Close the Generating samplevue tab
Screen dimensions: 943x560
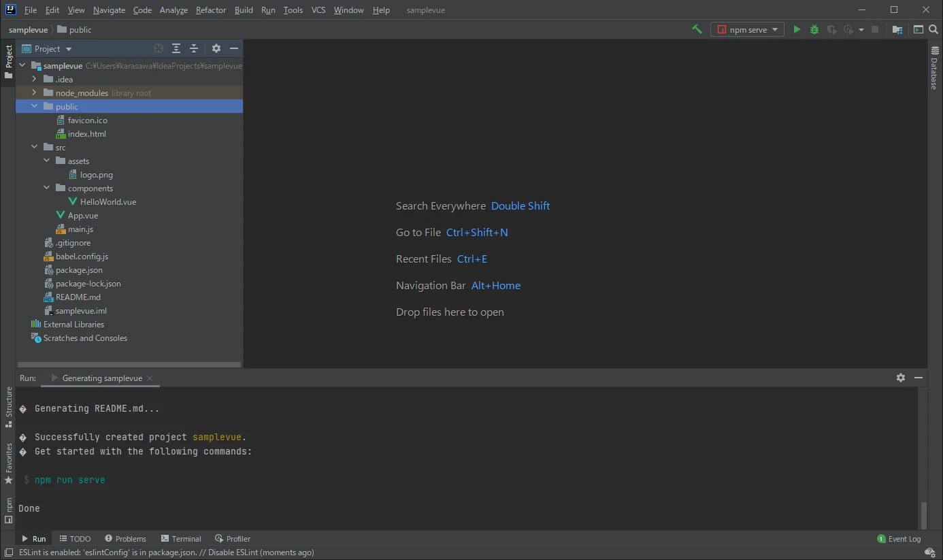point(150,378)
